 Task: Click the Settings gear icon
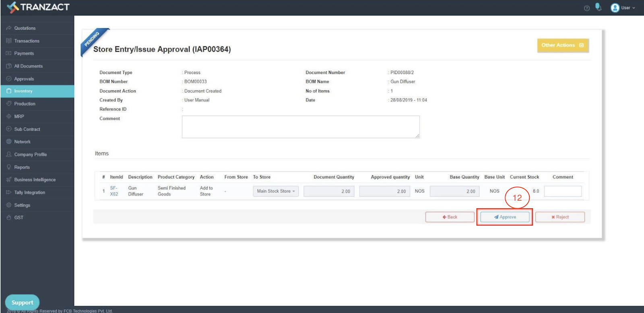[x=9, y=205]
